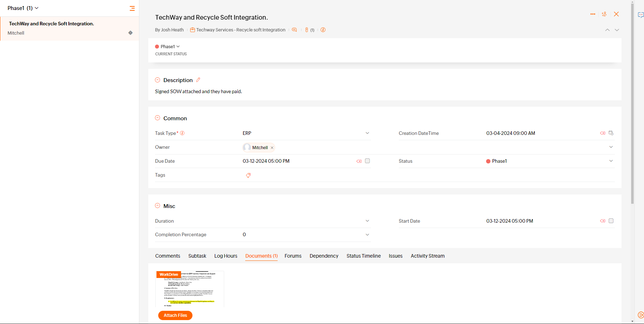
Task: Collapse the Description section
Action: coord(158,80)
